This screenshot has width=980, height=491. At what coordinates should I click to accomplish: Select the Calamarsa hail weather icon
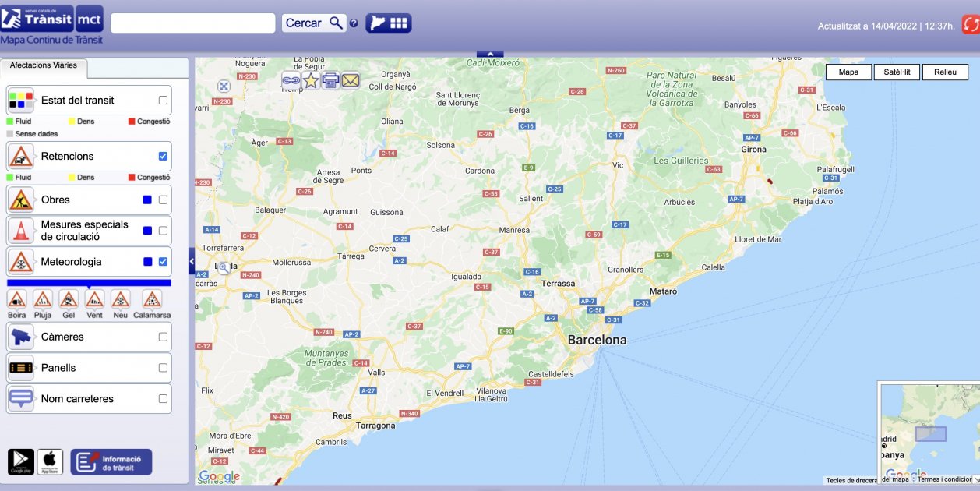[x=152, y=299]
